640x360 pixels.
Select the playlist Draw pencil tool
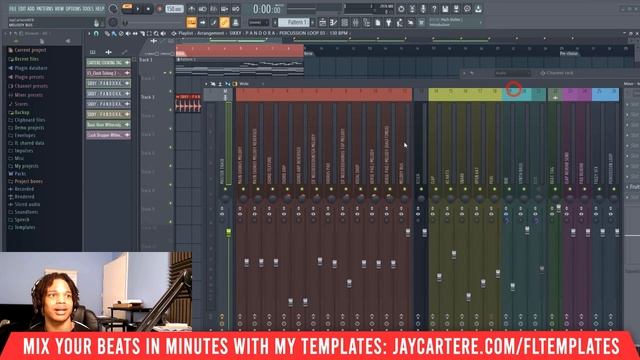pyautogui.click(x=107, y=33)
